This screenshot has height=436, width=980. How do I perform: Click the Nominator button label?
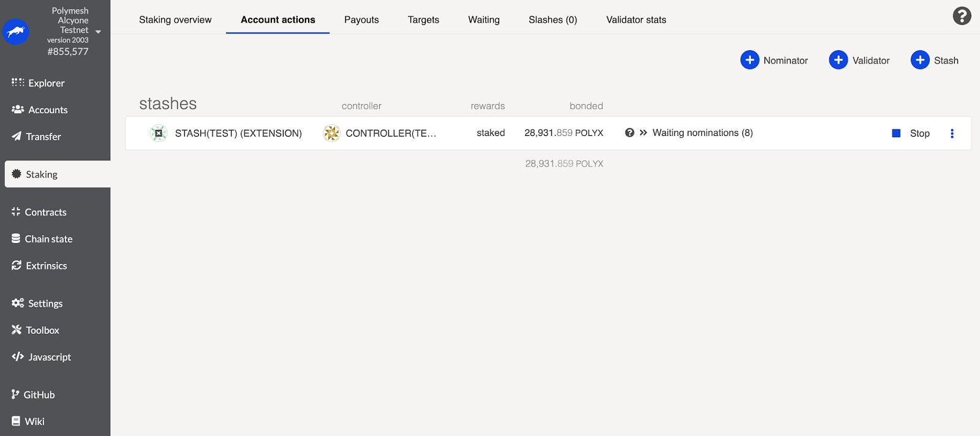[x=785, y=61]
